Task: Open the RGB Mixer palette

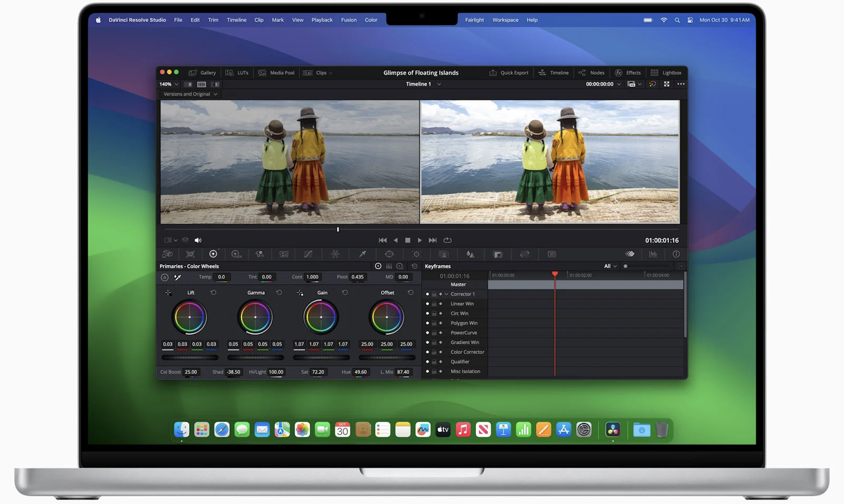Action: tap(260, 254)
